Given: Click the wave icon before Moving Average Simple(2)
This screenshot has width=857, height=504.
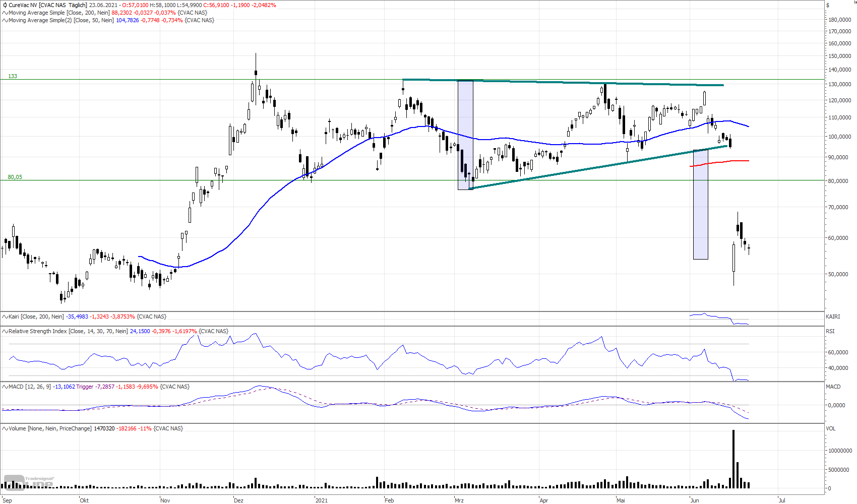Looking at the screenshot, I should click(x=5, y=20).
